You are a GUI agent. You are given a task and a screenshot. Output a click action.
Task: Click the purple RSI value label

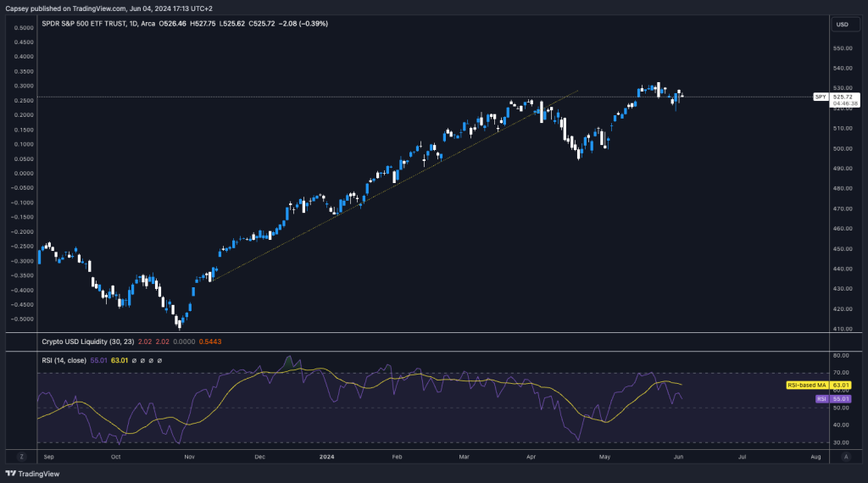click(x=821, y=398)
